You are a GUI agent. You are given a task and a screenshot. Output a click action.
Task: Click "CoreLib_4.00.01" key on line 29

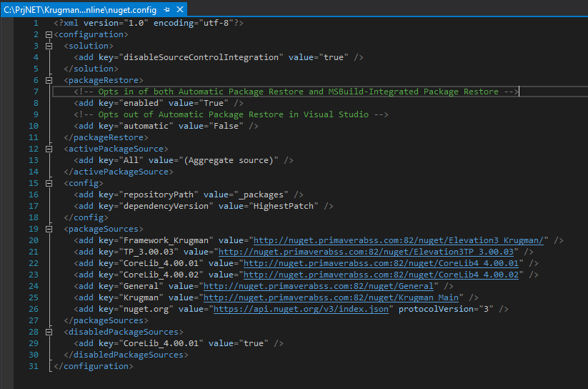tap(161, 343)
